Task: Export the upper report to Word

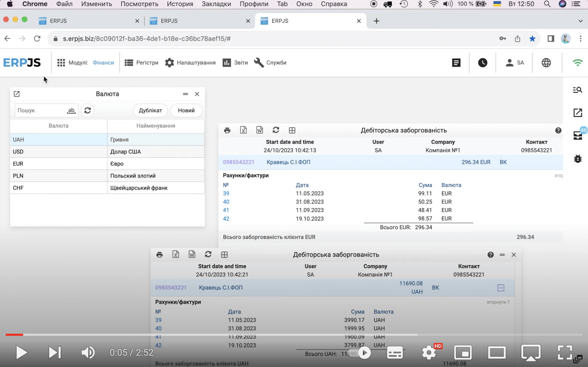Action: tap(260, 130)
